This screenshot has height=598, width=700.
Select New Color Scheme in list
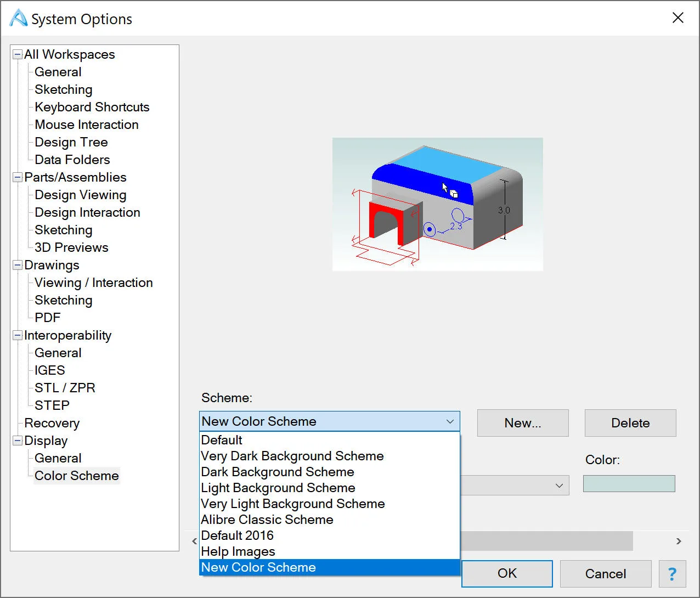[x=329, y=567]
